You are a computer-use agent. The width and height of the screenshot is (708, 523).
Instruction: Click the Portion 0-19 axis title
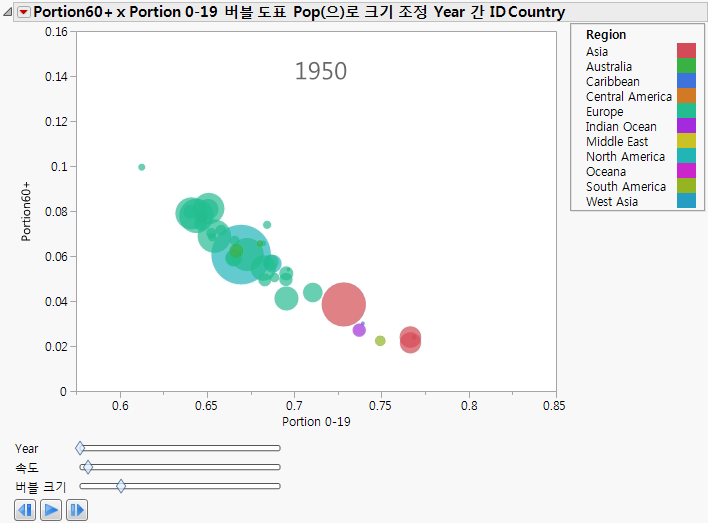(x=316, y=422)
